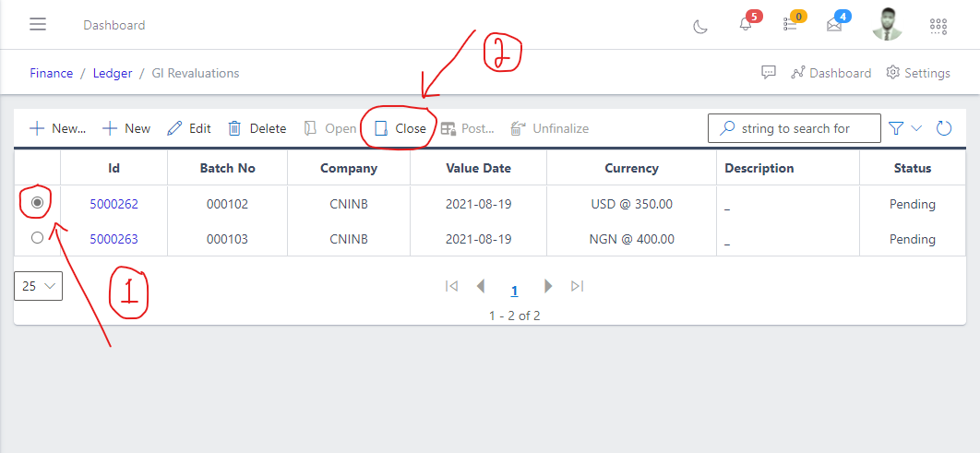
Task: Open messages envelope with 4 badge
Action: (x=834, y=25)
